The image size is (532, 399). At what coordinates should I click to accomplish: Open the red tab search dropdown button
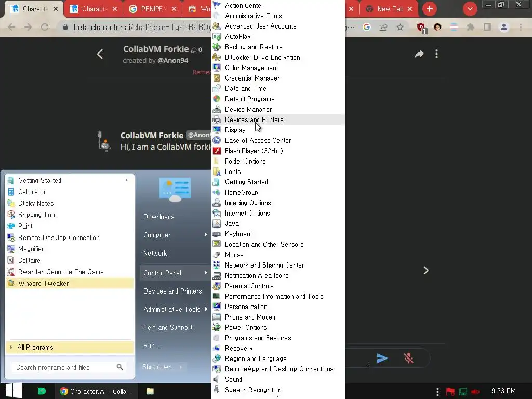coord(470,9)
